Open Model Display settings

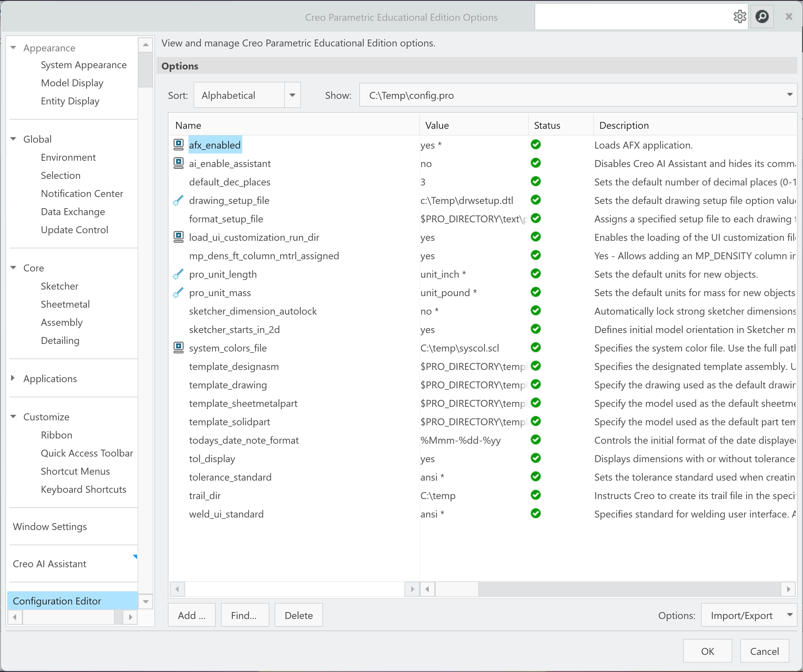click(x=72, y=83)
